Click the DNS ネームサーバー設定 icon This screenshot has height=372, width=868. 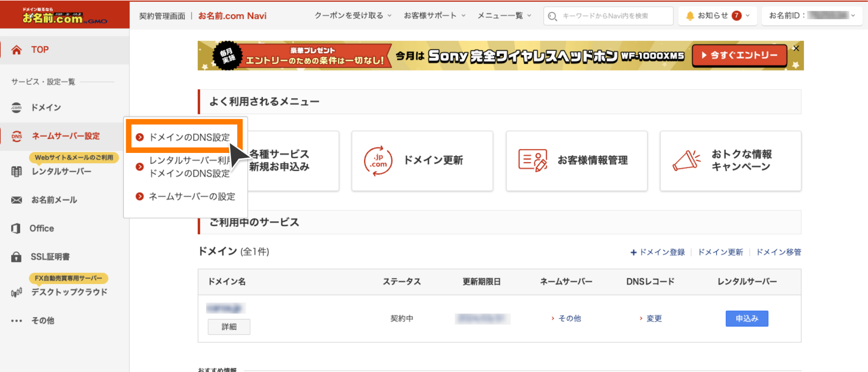[17, 136]
